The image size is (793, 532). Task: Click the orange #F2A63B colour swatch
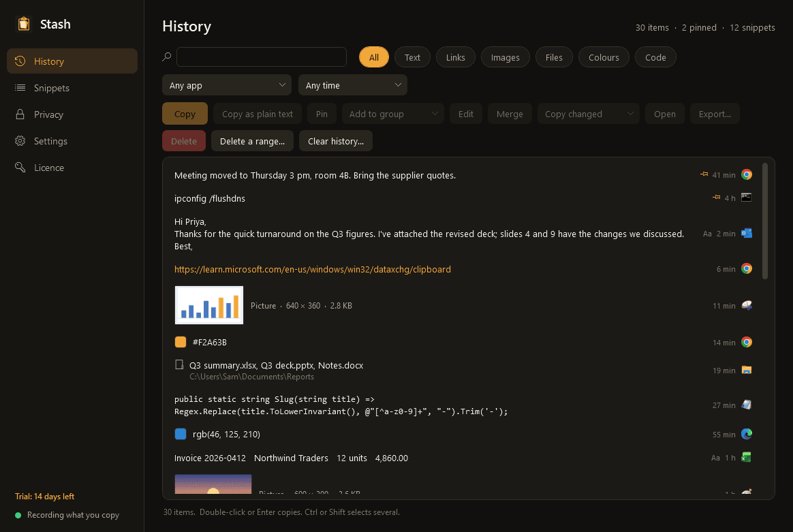coord(181,342)
